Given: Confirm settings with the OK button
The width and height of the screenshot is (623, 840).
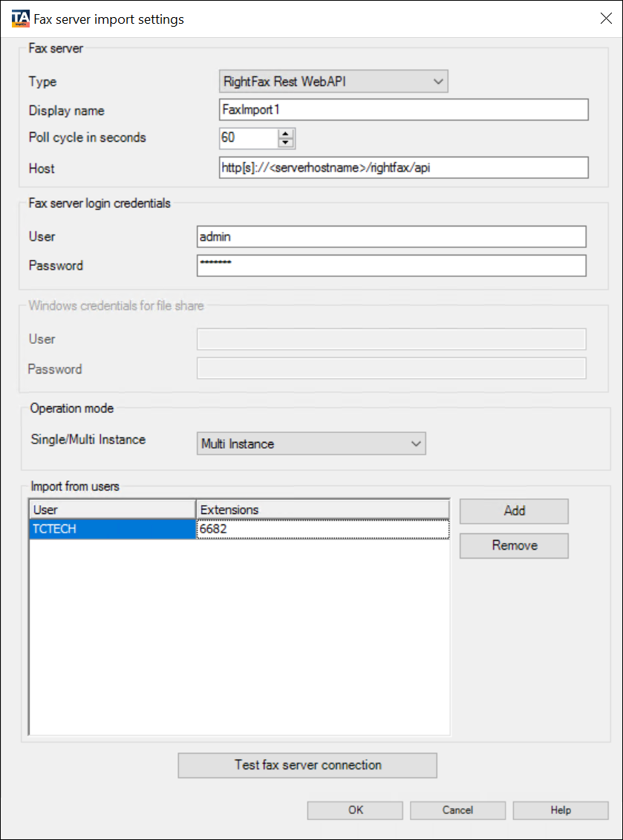Looking at the screenshot, I should point(355,810).
